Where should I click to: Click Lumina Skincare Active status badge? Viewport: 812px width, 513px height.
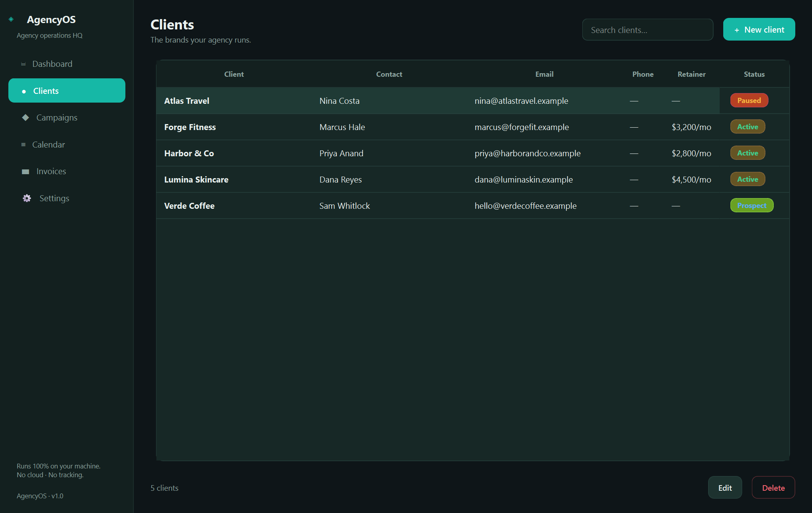click(748, 179)
